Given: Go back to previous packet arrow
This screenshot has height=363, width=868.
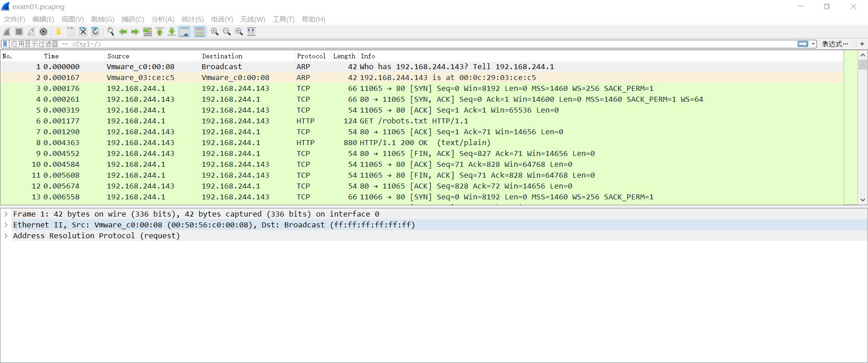Looking at the screenshot, I should tap(123, 32).
